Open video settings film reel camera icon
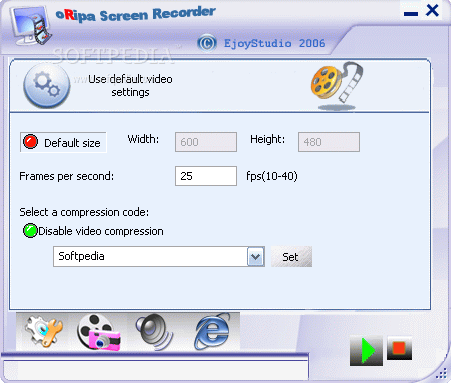This screenshot has height=383, width=451. coord(98,332)
